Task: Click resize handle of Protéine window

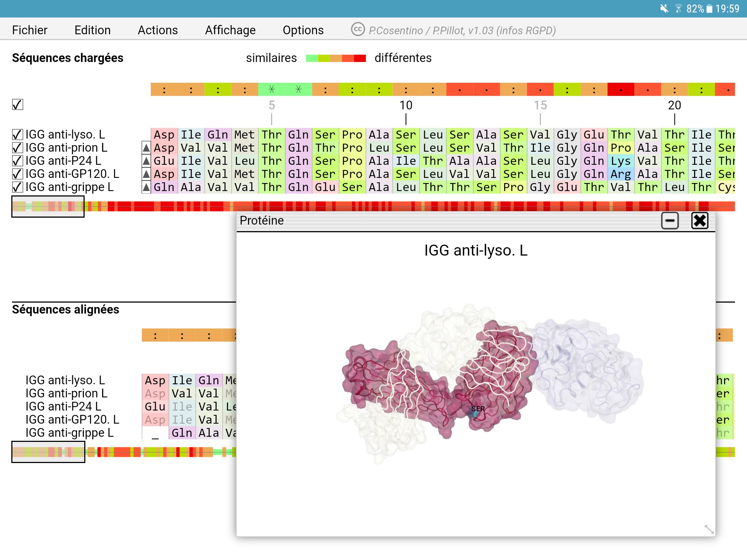Action: [x=709, y=529]
